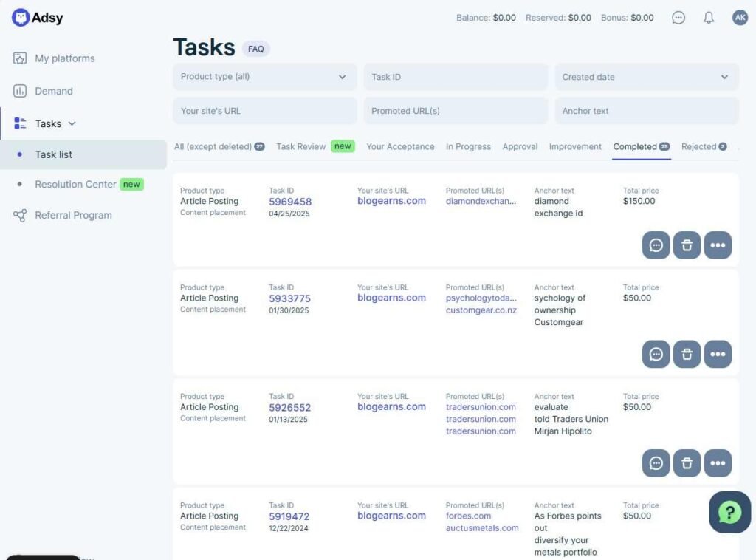
Task: Open the messages chat icon in header
Action: pyautogui.click(x=678, y=18)
